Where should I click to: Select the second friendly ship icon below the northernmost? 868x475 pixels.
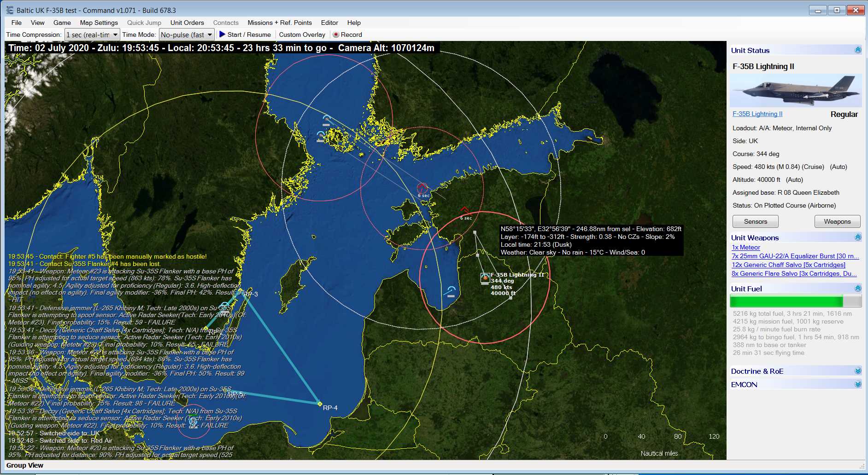point(321,136)
